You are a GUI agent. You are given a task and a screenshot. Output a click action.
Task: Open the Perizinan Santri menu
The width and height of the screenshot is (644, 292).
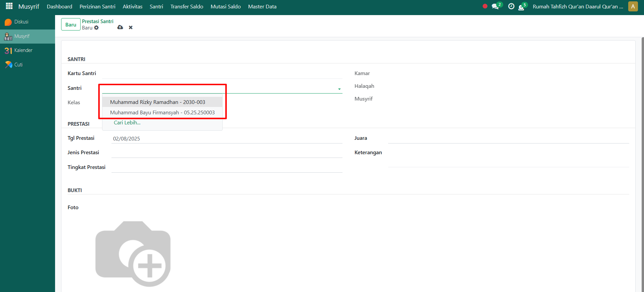point(97,7)
